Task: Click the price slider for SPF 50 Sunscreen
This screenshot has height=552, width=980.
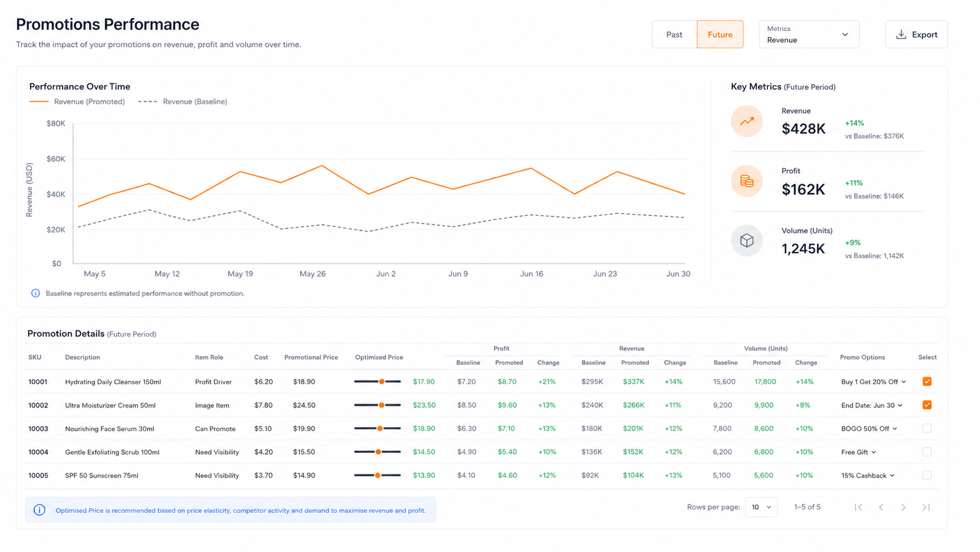Action: point(377,476)
